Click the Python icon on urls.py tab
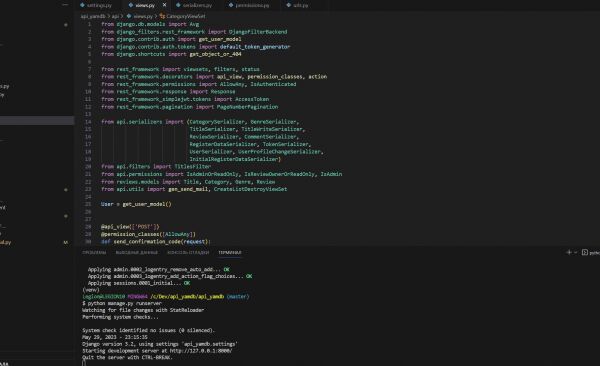This screenshot has height=366, width=600. pos(289,5)
